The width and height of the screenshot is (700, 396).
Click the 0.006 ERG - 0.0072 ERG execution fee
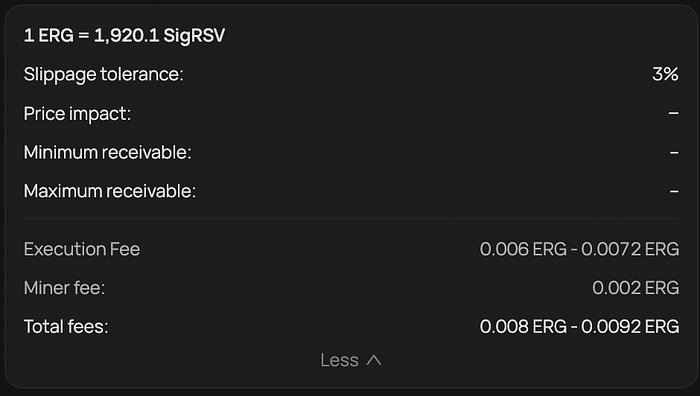click(579, 249)
